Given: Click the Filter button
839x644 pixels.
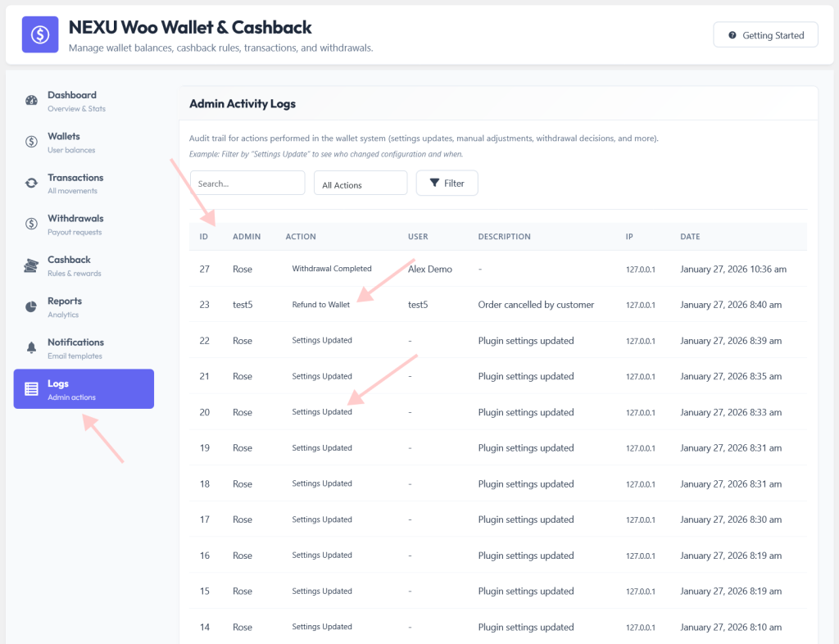Looking at the screenshot, I should coord(447,184).
